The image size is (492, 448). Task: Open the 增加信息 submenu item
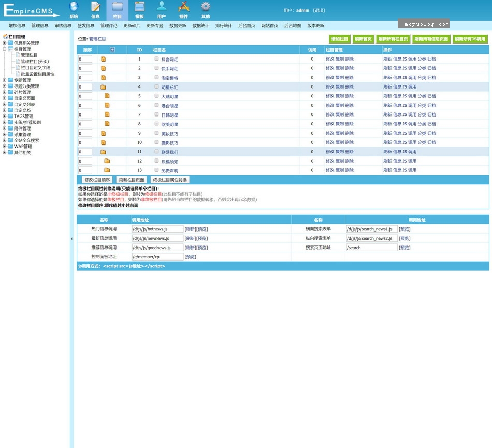point(17,26)
